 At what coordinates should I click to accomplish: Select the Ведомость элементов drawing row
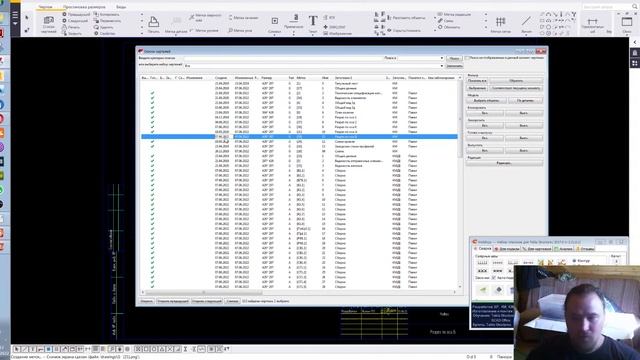click(x=300, y=98)
